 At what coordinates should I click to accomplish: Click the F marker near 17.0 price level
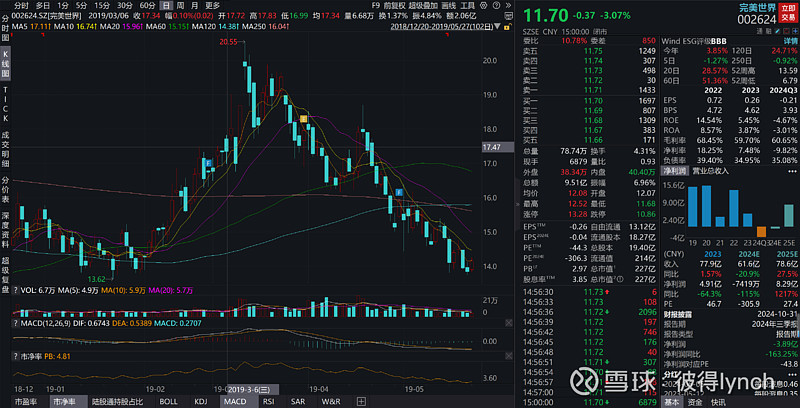click(209, 163)
